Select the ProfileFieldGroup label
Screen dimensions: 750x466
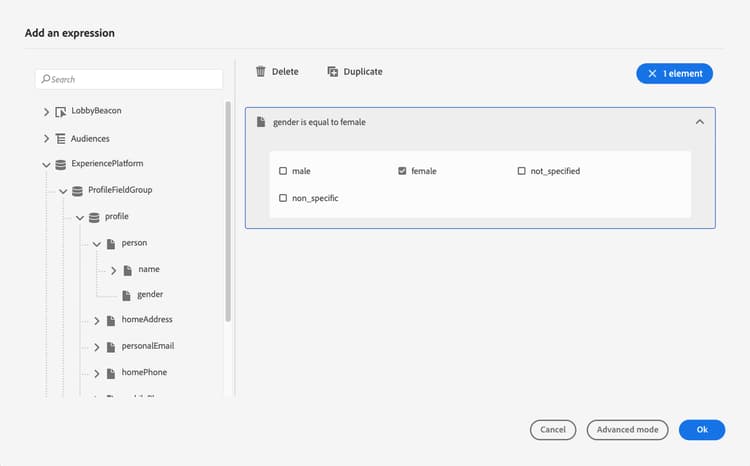pos(120,190)
